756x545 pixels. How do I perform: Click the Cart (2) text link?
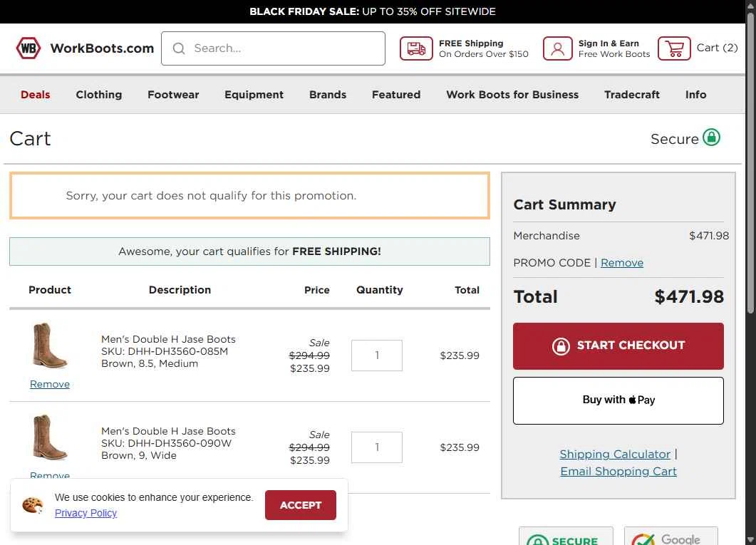717,48
